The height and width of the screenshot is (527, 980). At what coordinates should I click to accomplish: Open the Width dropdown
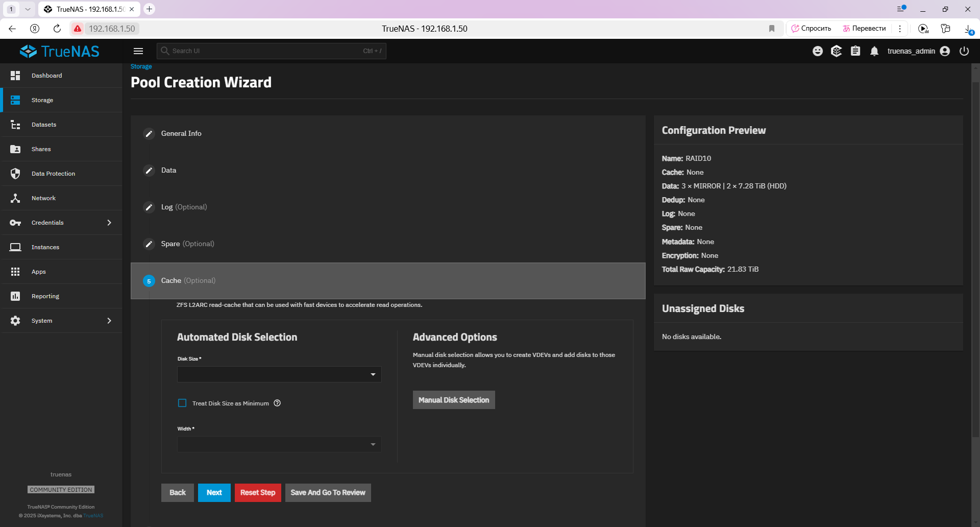pos(279,444)
